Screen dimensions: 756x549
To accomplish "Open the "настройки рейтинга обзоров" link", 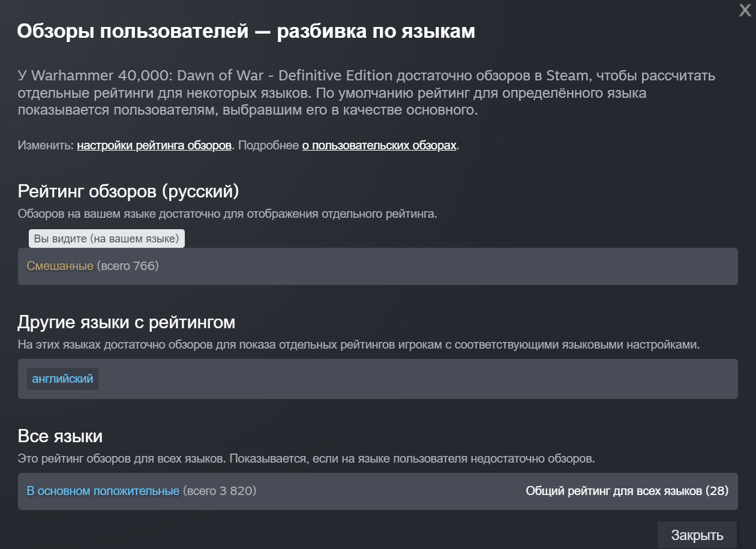I will point(154,146).
